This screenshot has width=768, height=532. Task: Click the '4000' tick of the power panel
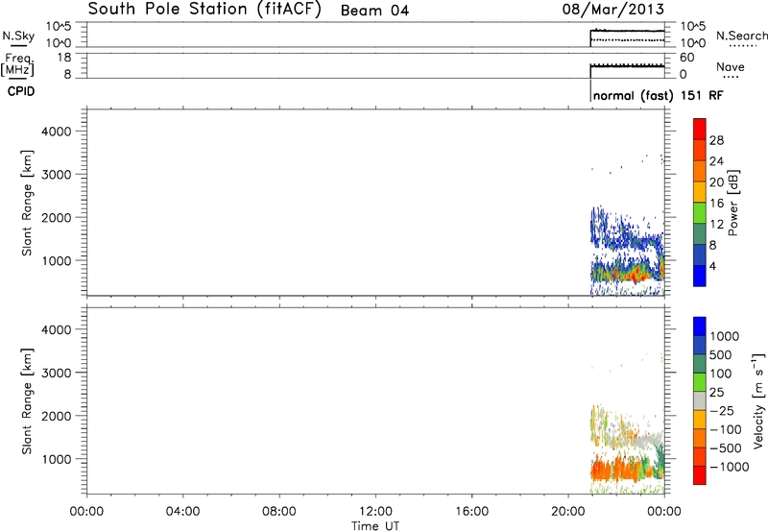(x=57, y=132)
